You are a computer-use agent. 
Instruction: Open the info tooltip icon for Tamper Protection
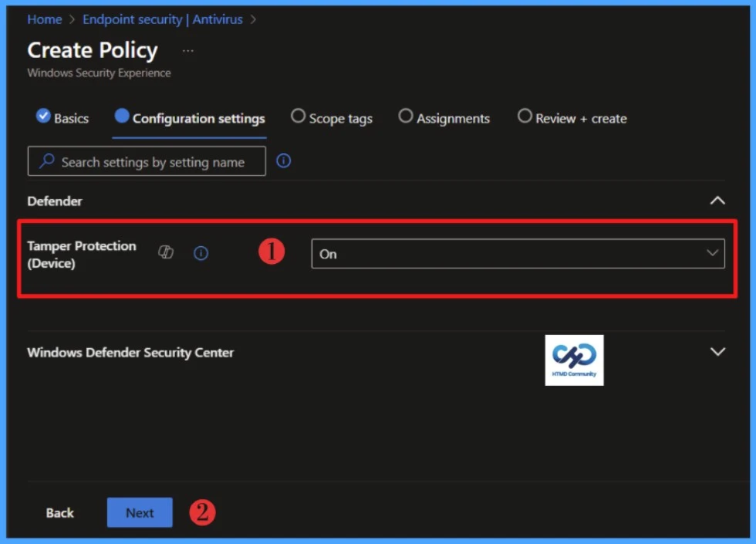(x=201, y=253)
